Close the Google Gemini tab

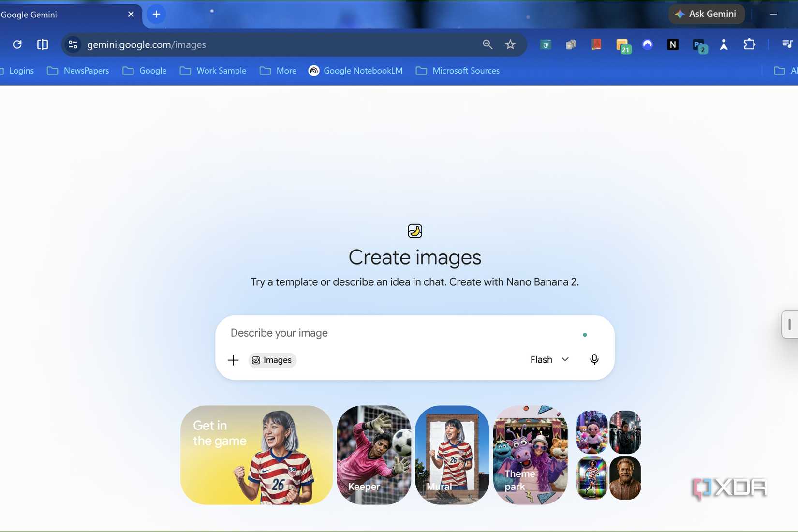[x=131, y=15]
